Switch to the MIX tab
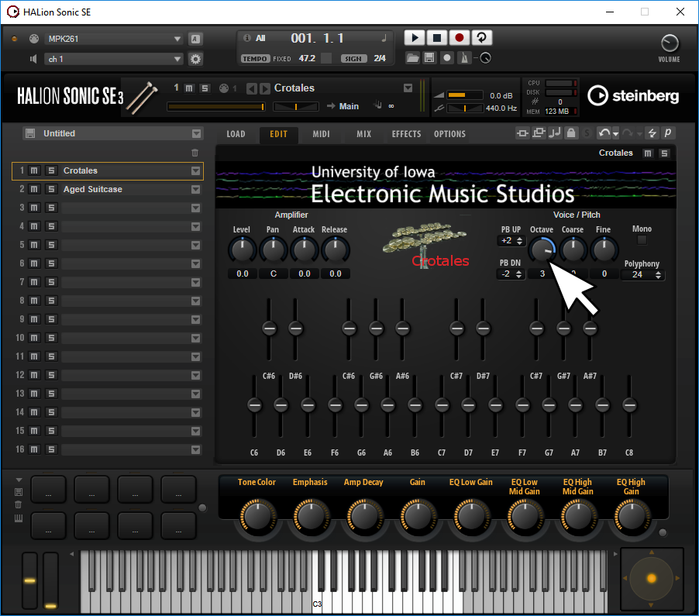The height and width of the screenshot is (616, 699). tap(363, 134)
